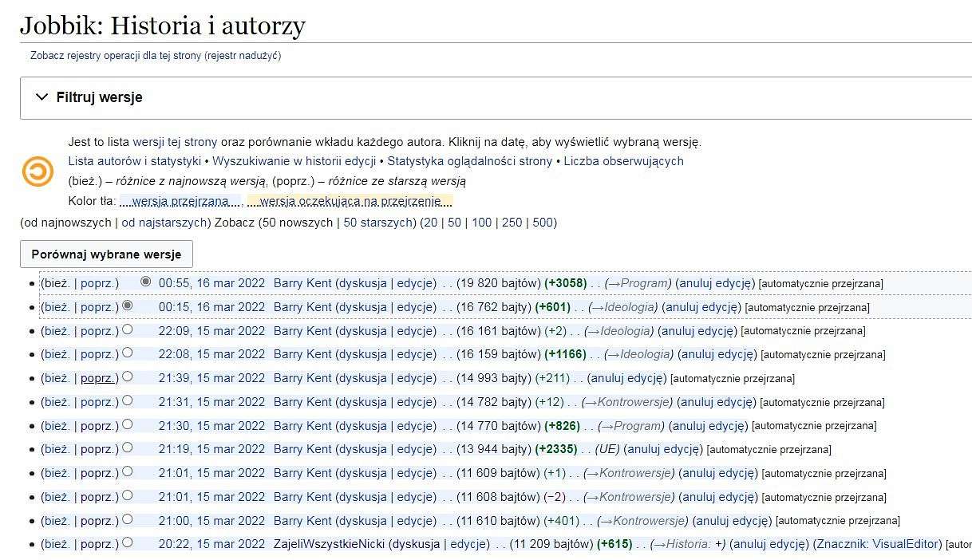The height and width of the screenshot is (560, 972).
Task: Click the wersja oczekująca na przejrzenie legend swatch
Action: pos(350,201)
